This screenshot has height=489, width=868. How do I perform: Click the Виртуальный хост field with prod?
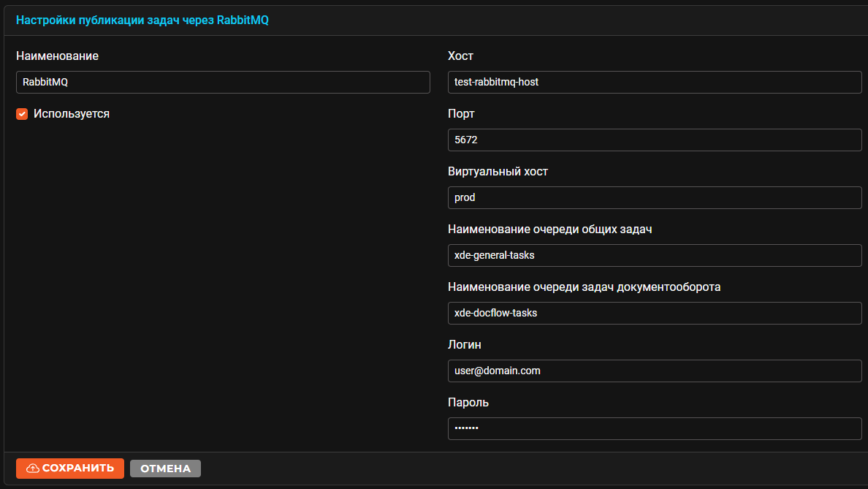click(655, 197)
